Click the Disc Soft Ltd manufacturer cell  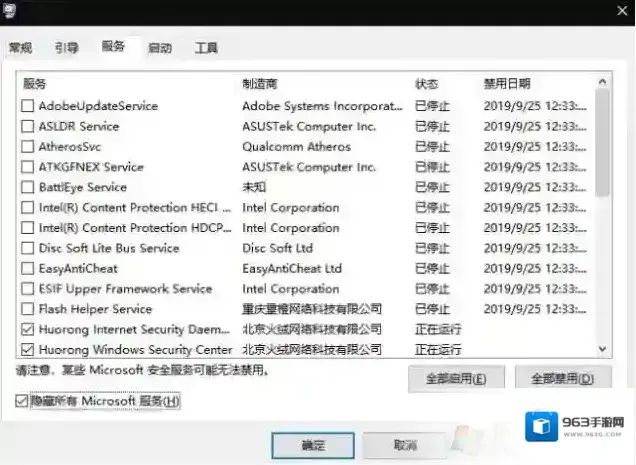[x=277, y=248]
